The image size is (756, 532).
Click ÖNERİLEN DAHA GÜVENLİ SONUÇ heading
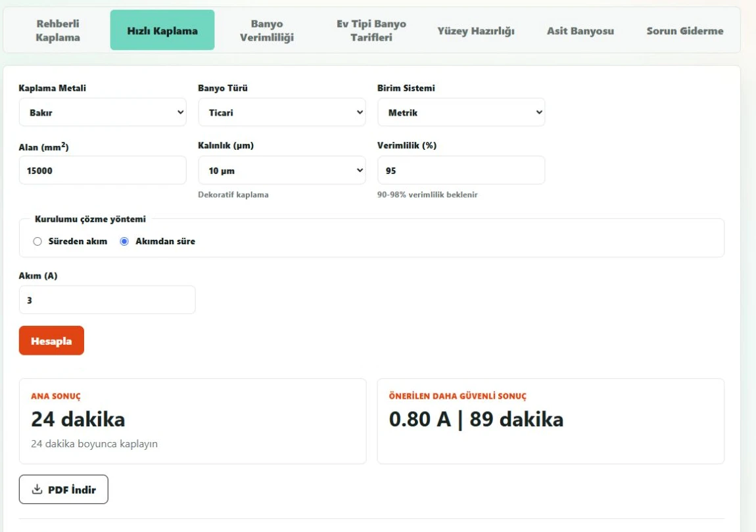458,396
